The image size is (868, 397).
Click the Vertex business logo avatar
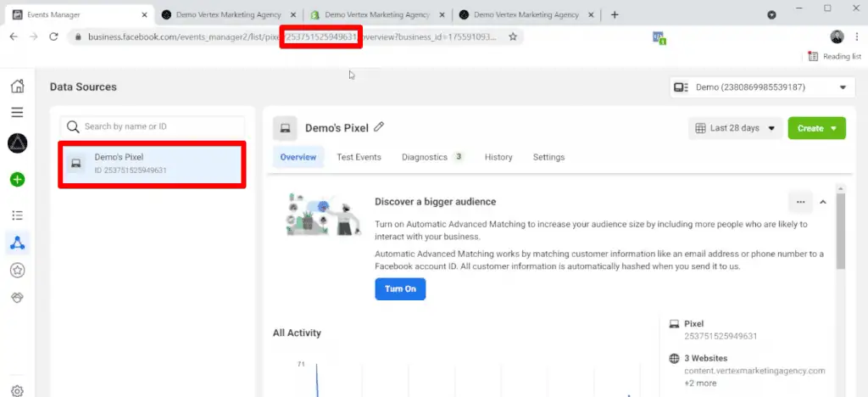(17, 143)
